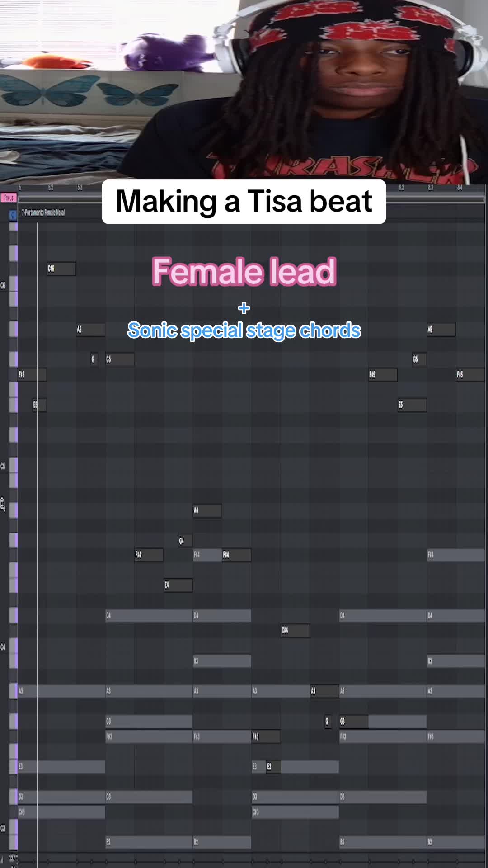Click the C6 piano key label
This screenshot has height=868, width=488.
pyautogui.click(x=3, y=285)
